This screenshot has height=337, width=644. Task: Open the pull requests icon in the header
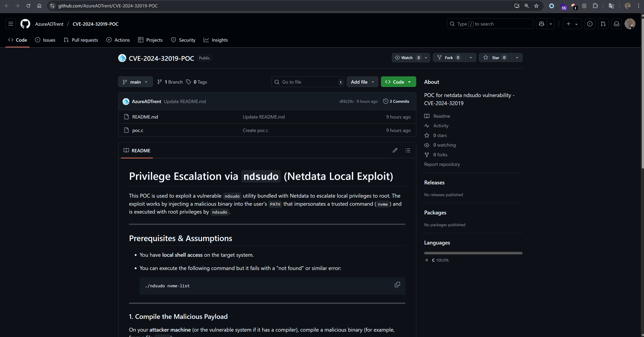tap(603, 24)
